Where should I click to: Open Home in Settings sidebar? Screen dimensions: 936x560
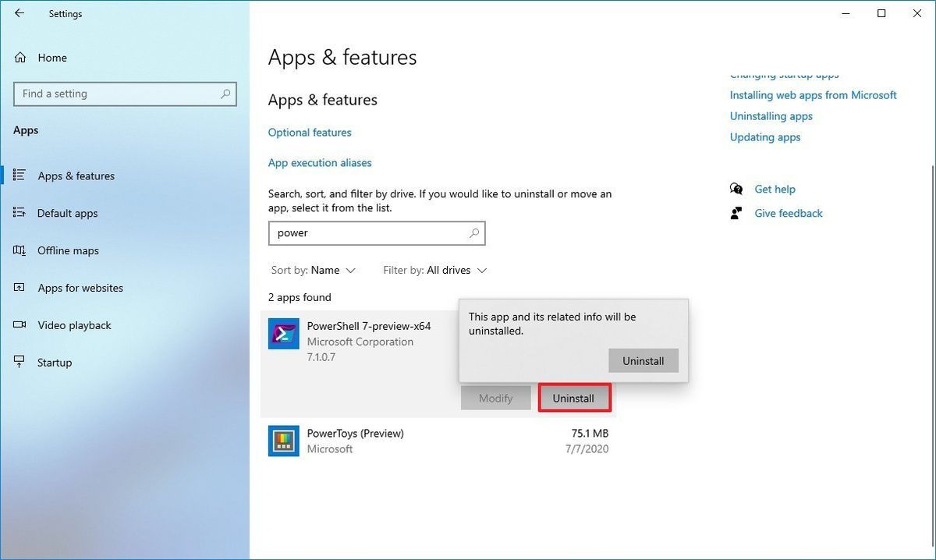pyautogui.click(x=52, y=58)
